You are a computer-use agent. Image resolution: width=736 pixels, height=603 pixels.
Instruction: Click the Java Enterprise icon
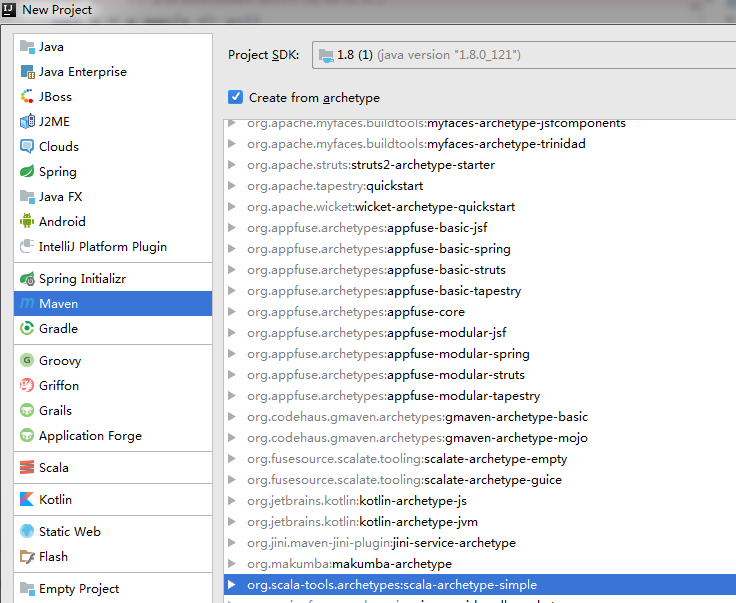tap(27, 72)
